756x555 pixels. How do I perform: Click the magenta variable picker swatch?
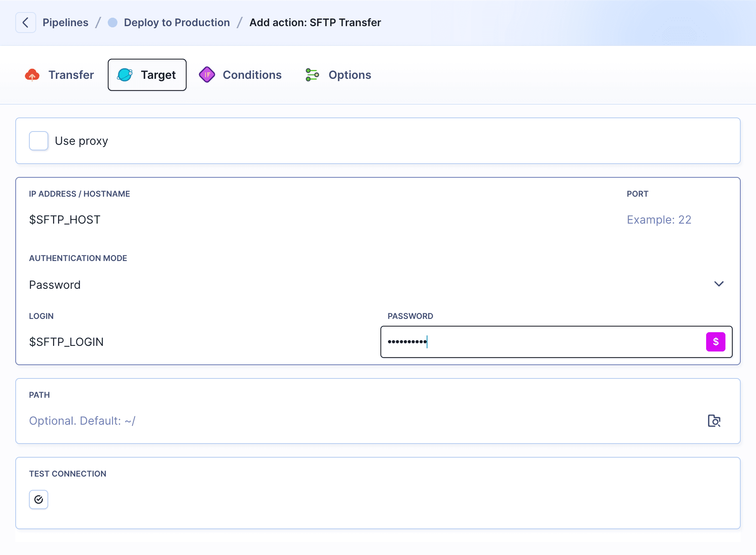[x=715, y=342]
